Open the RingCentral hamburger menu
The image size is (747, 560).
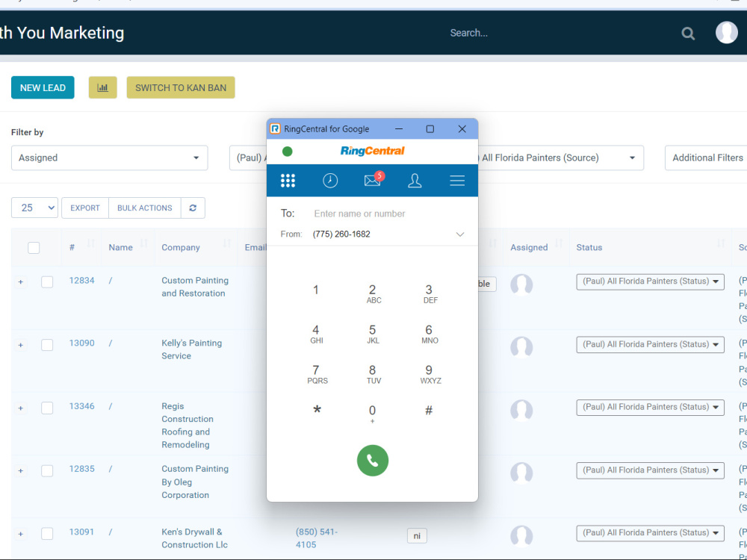click(x=457, y=180)
